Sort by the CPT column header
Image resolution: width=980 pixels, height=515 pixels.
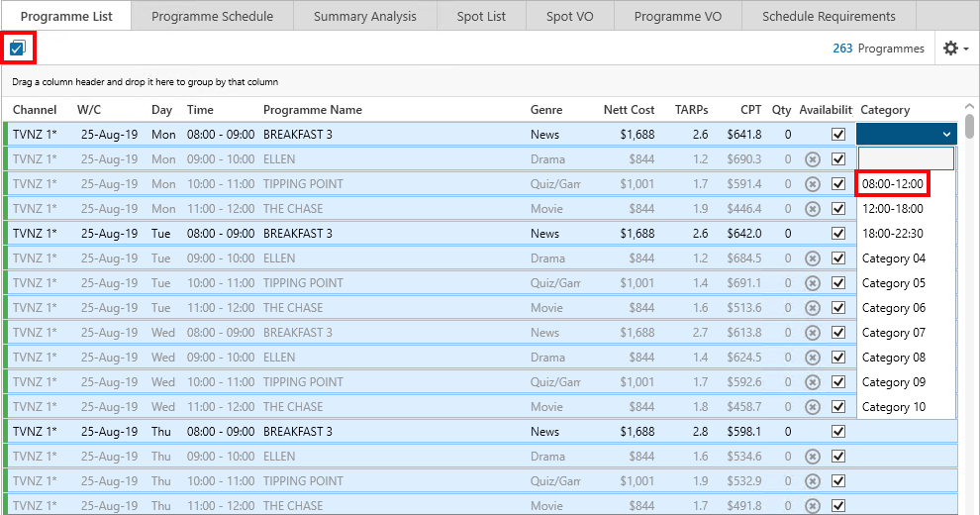750,109
